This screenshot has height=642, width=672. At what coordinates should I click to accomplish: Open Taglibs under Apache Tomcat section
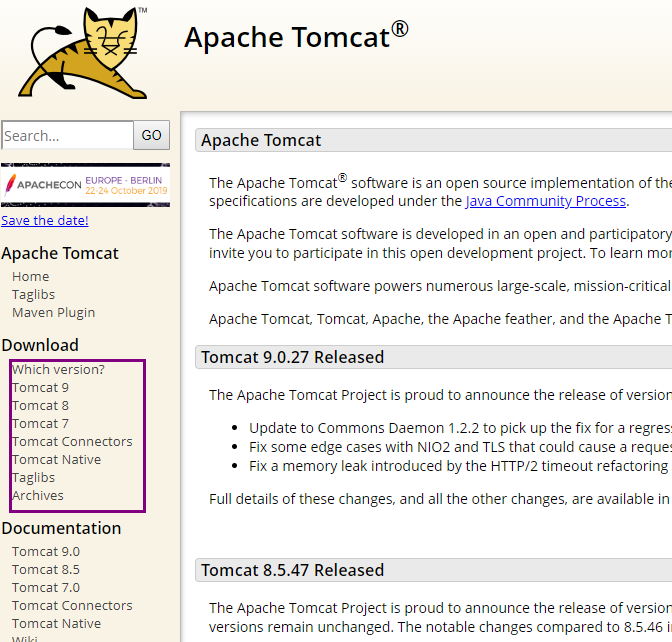(x=33, y=294)
